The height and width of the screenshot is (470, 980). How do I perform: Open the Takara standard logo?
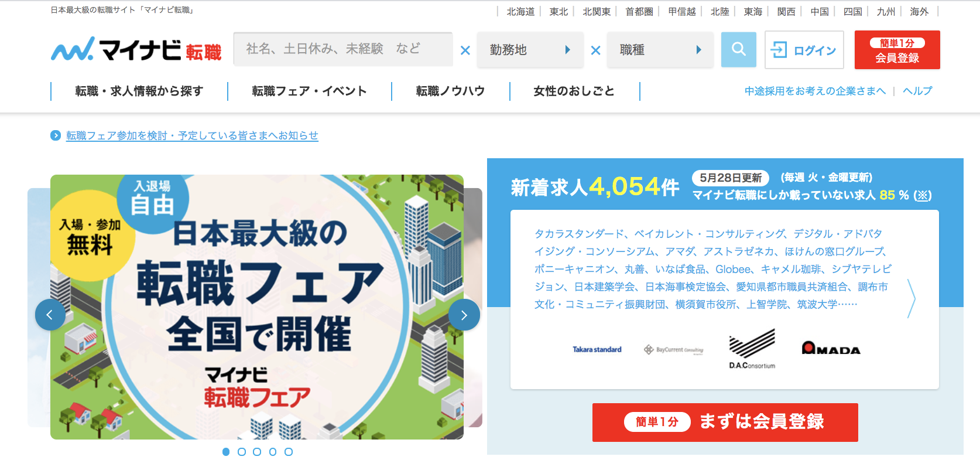597,349
